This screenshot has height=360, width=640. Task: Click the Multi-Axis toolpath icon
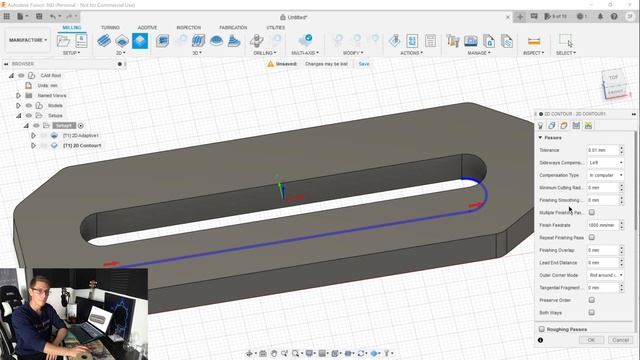tap(305, 41)
